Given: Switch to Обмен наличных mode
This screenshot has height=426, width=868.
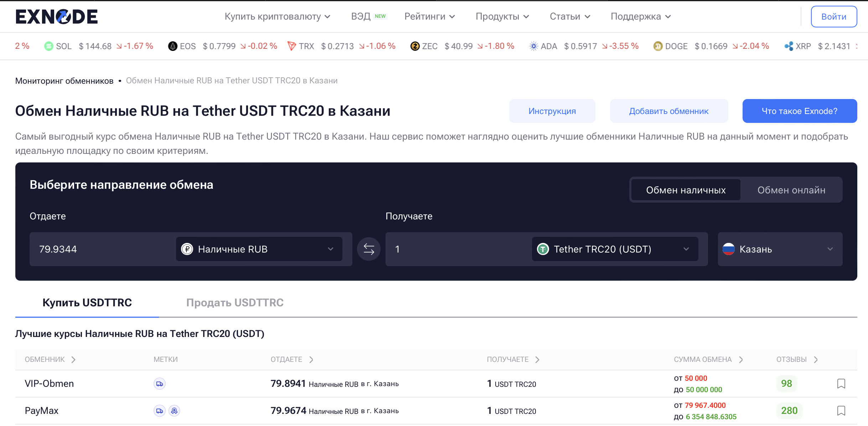Looking at the screenshot, I should 686,190.
